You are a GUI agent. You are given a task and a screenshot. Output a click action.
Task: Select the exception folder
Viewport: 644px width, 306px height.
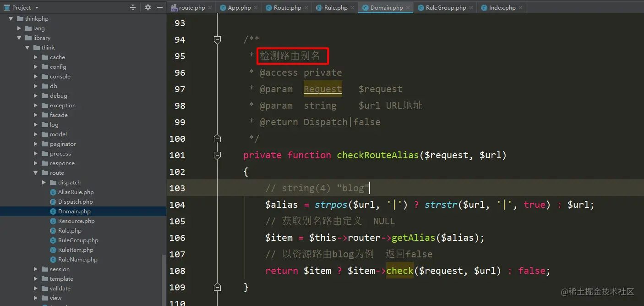click(x=63, y=106)
